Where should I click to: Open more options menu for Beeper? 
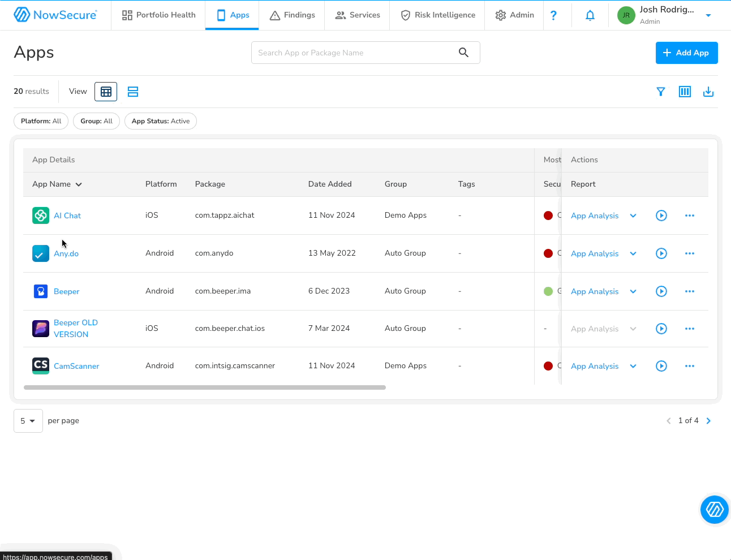click(x=690, y=291)
